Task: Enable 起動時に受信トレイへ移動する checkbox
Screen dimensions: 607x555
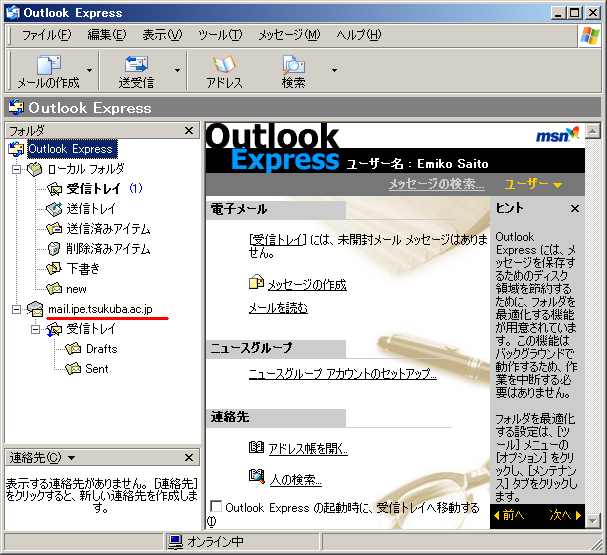Action: [x=216, y=506]
